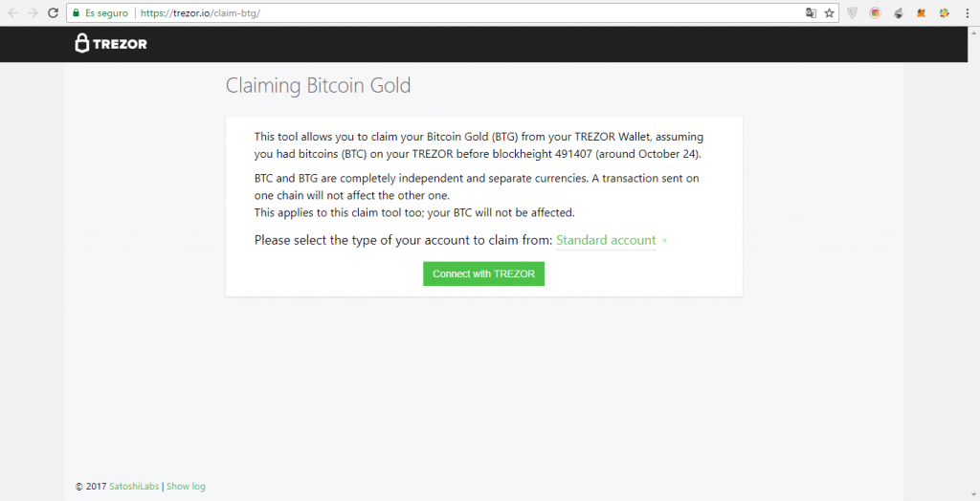Viewport: 980px width, 501px height.
Task: Click the Es seguro security label
Action: coord(106,12)
